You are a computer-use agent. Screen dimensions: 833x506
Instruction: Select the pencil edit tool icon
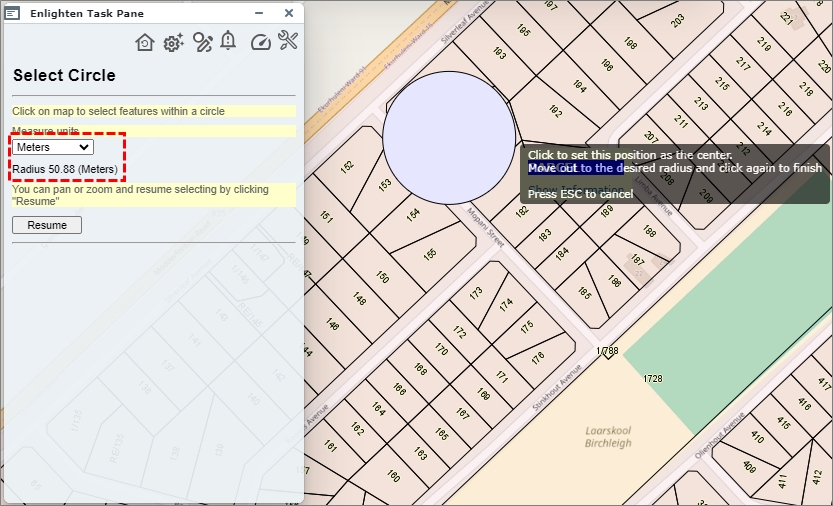(x=203, y=42)
